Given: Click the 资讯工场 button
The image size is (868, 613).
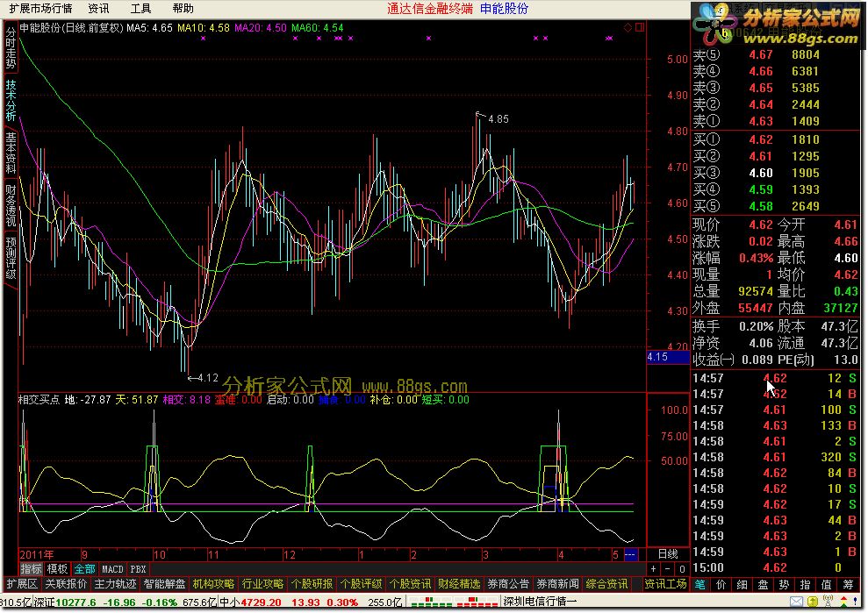Looking at the screenshot, I should (x=666, y=584).
